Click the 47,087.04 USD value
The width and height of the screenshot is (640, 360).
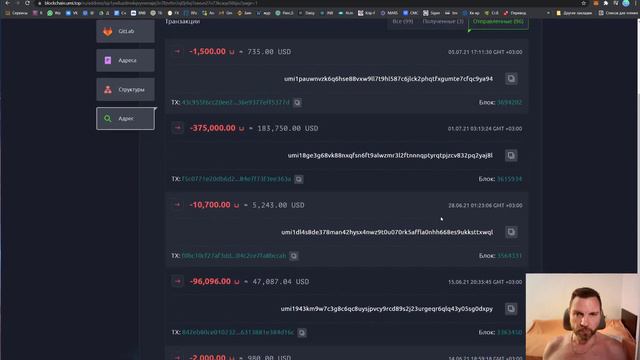(x=281, y=282)
